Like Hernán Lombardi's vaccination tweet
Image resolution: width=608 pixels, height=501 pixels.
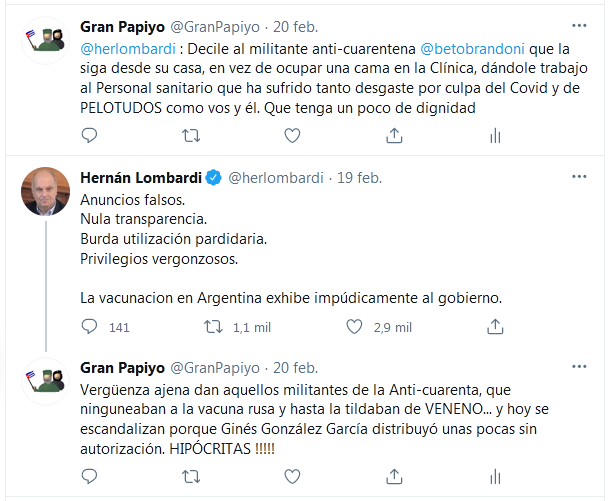pyautogui.click(x=352, y=326)
